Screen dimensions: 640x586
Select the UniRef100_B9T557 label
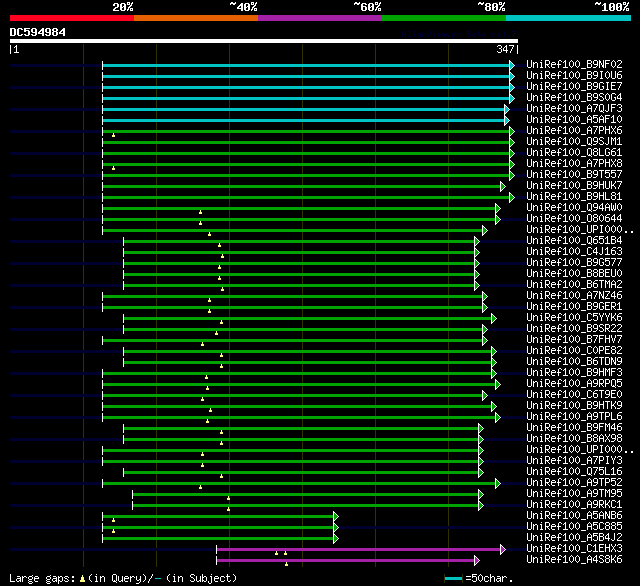pos(574,175)
